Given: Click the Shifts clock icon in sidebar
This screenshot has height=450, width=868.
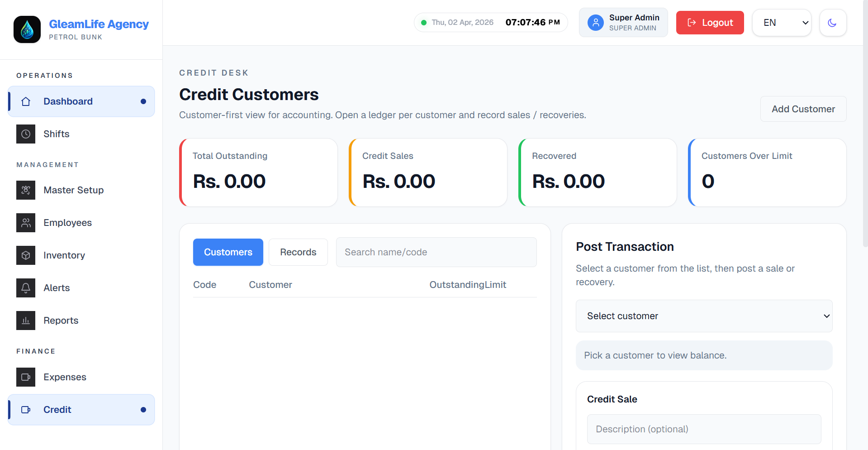Looking at the screenshot, I should click(26, 134).
